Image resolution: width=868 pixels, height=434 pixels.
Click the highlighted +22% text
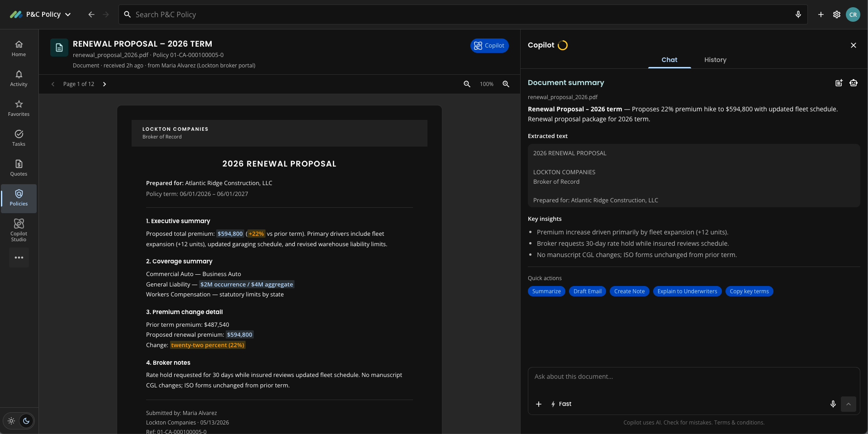(x=256, y=234)
